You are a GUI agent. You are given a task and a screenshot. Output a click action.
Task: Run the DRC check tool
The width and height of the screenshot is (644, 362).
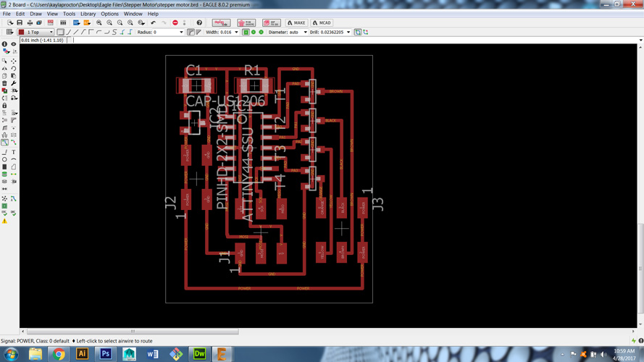click(x=14, y=213)
